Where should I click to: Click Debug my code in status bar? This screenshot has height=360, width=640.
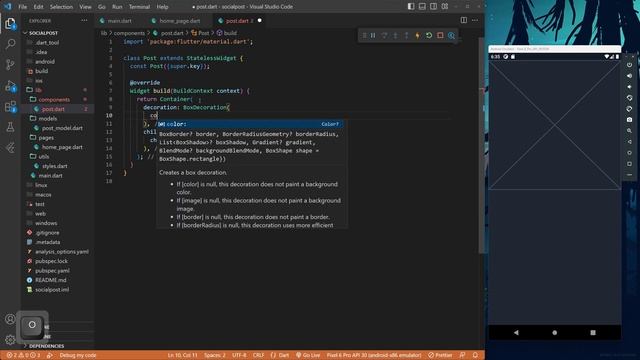click(x=78, y=355)
